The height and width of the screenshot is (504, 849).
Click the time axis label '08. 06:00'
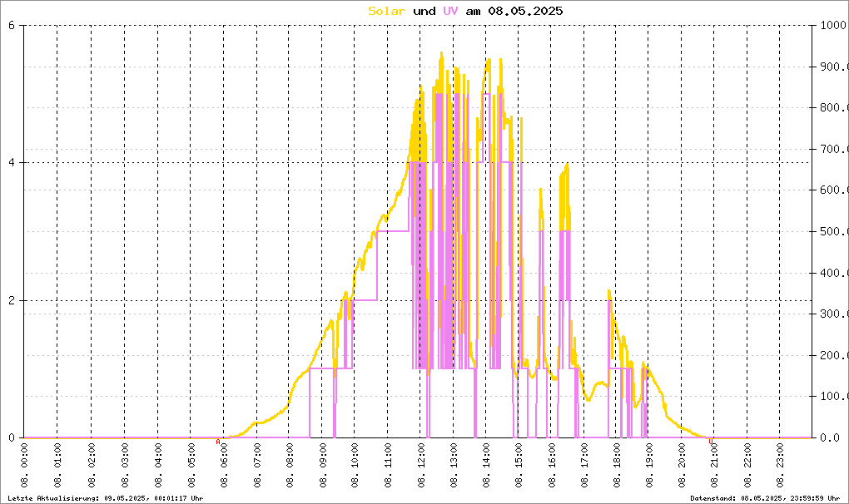(224, 465)
